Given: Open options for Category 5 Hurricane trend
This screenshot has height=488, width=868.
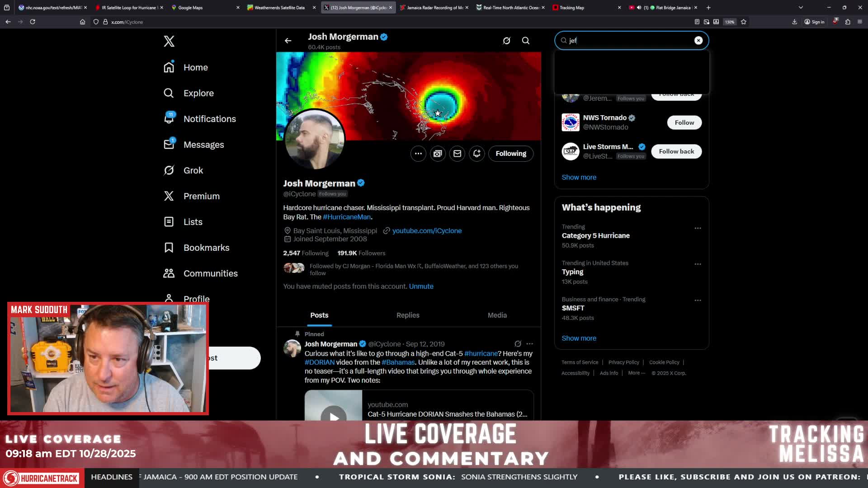Looking at the screenshot, I should [698, 228].
